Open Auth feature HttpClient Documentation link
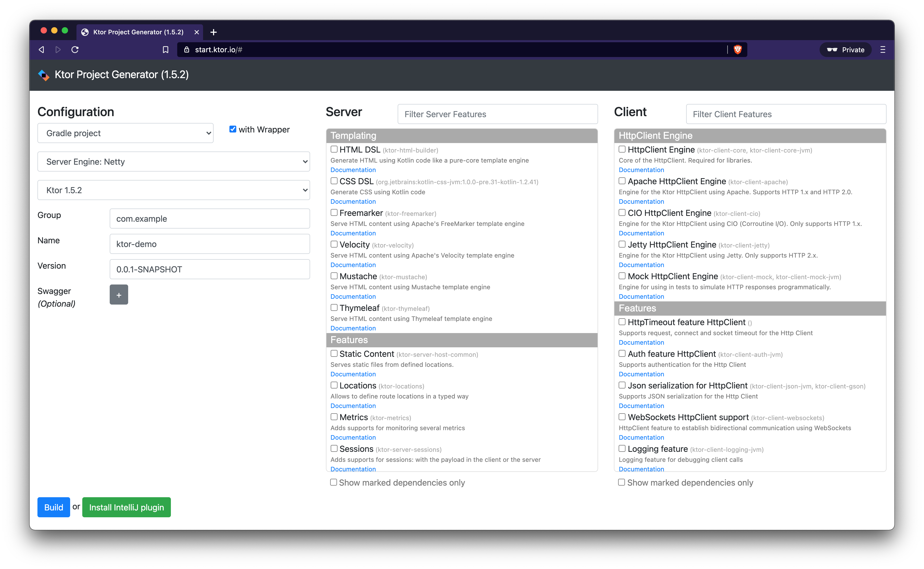The width and height of the screenshot is (924, 569). pos(641,374)
